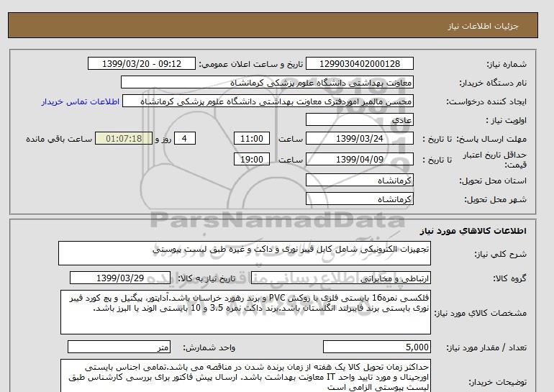The width and height of the screenshot is (554, 392).
Task: Click the goods specifications text area
Action: pyautogui.click(x=245, y=312)
